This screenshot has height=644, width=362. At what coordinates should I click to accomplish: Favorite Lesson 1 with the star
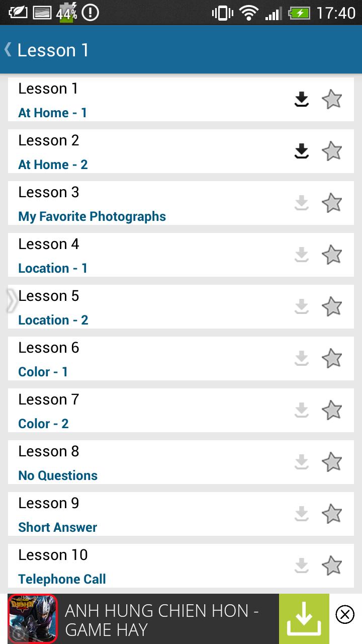pos(332,100)
